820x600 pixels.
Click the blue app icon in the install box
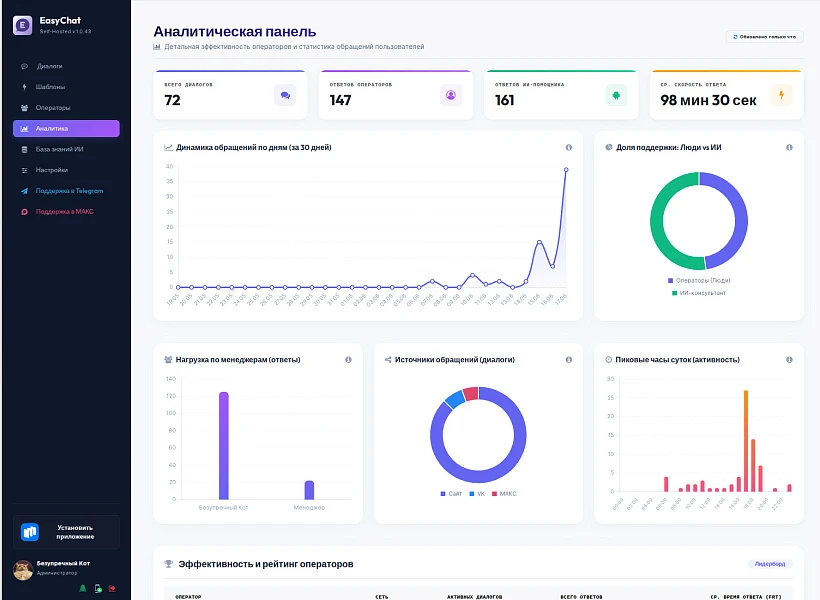click(30, 532)
